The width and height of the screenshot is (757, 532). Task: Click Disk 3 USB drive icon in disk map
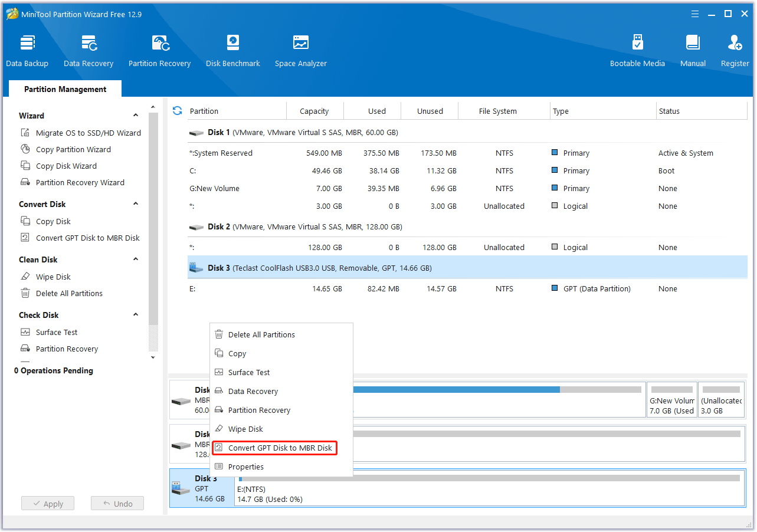coord(181,488)
